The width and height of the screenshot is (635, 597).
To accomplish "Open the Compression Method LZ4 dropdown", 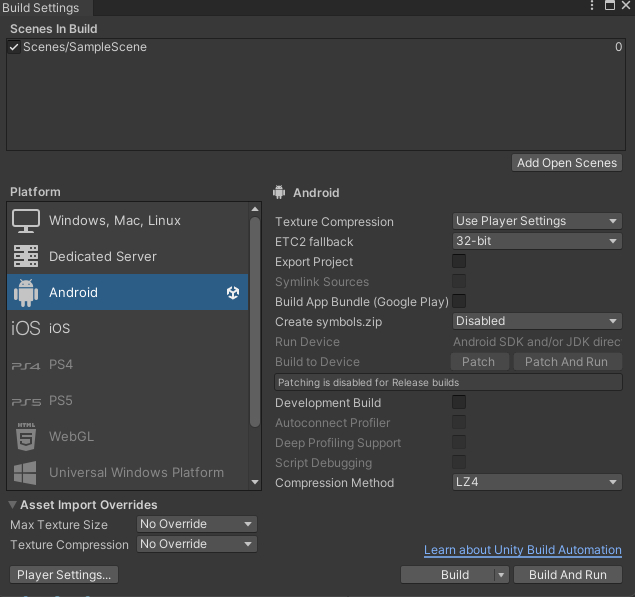I will pyautogui.click(x=537, y=482).
